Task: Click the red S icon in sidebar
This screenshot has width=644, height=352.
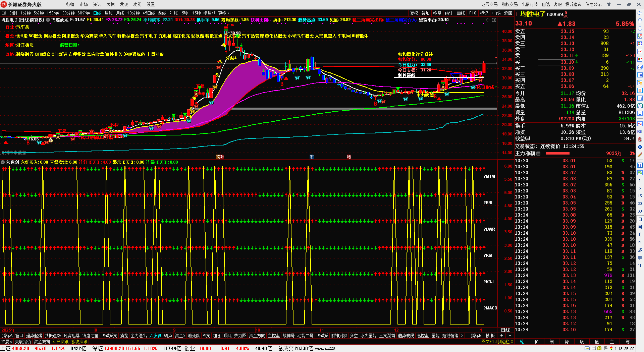Action: (640, 139)
